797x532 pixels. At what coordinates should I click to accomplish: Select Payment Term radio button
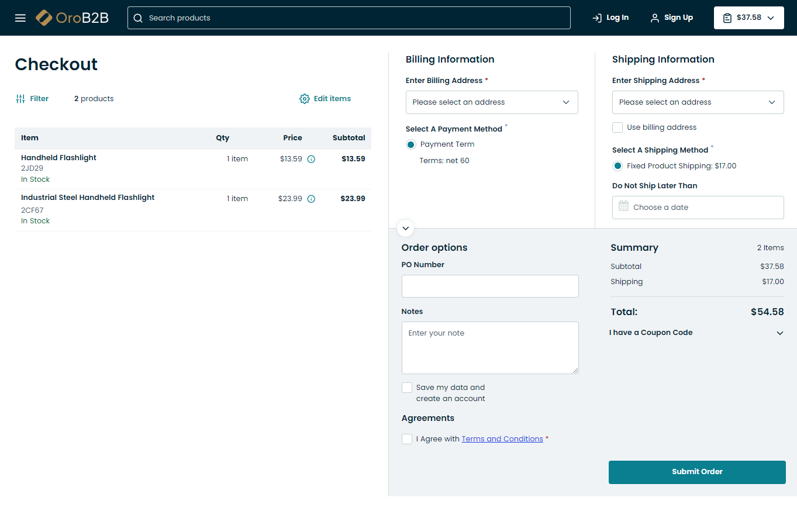coord(411,144)
